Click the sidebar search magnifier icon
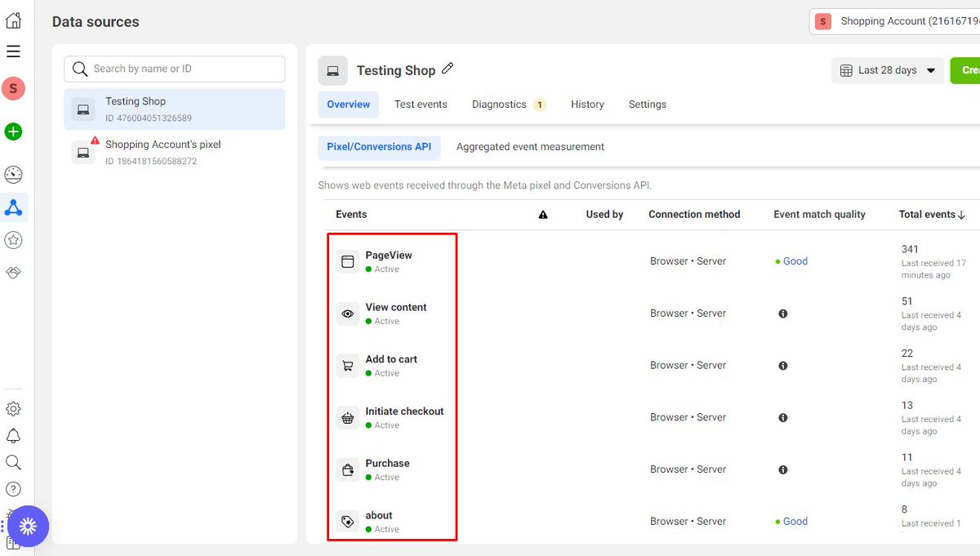The height and width of the screenshot is (556, 980). tap(13, 462)
